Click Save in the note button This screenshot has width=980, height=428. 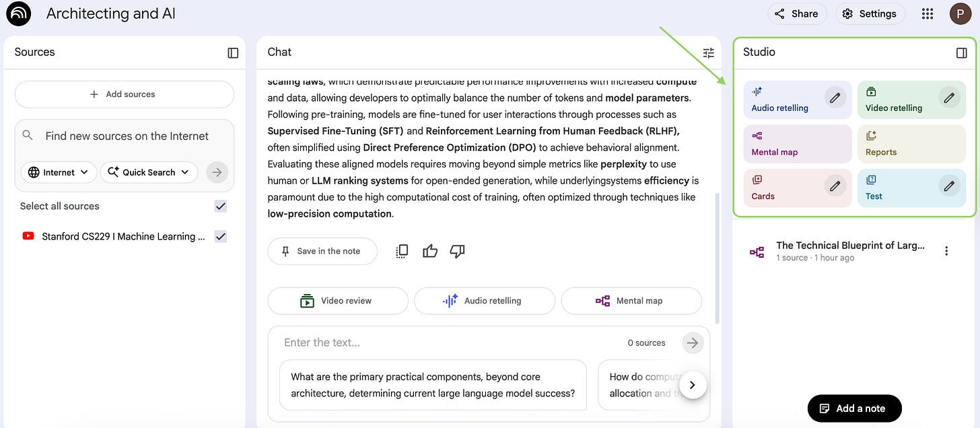322,251
